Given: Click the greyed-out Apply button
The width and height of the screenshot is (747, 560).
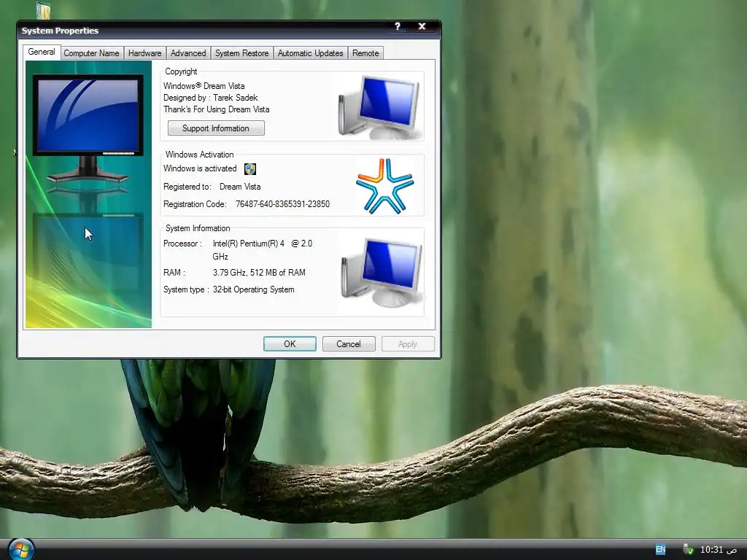Looking at the screenshot, I should [408, 344].
